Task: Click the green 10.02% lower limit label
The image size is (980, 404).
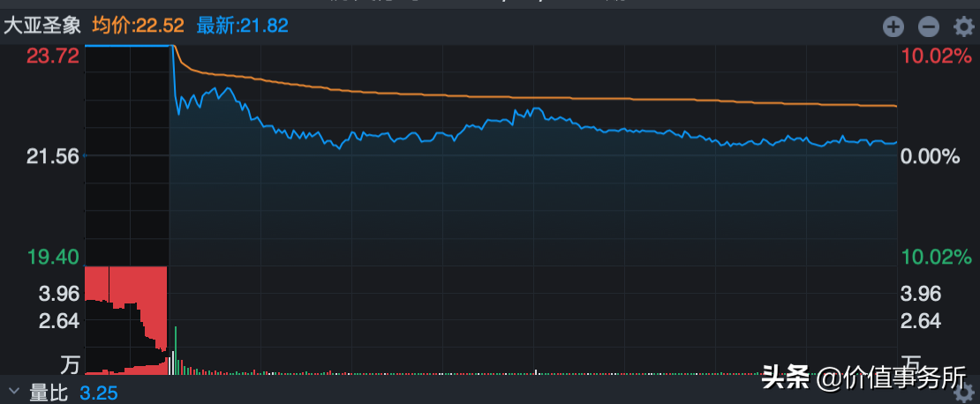Action: pos(936,256)
